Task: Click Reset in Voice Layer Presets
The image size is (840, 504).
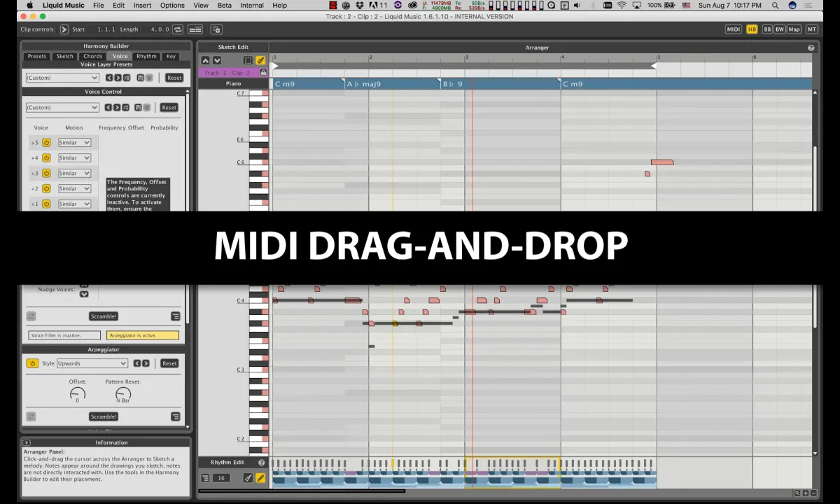Action: [174, 78]
